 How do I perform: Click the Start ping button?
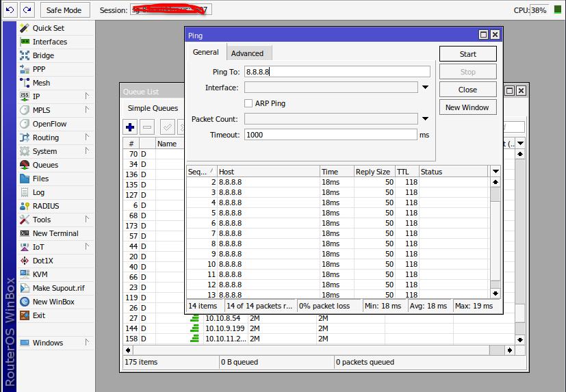point(468,54)
